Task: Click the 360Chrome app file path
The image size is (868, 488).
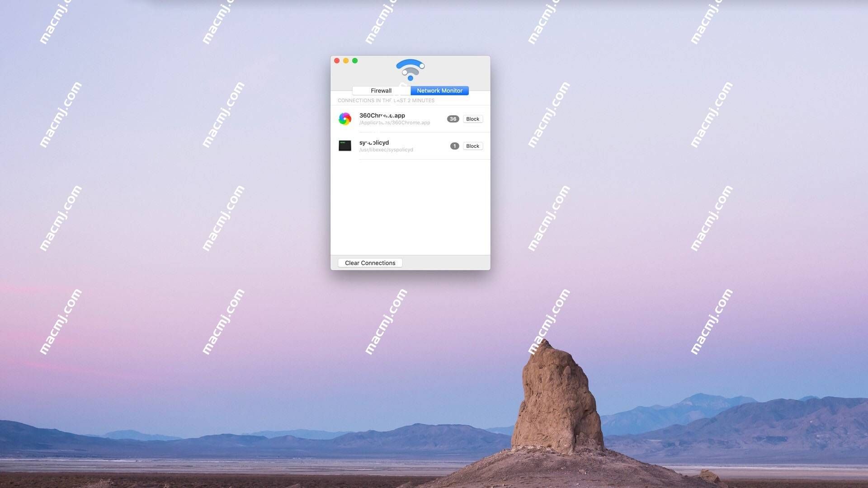Action: coord(395,123)
